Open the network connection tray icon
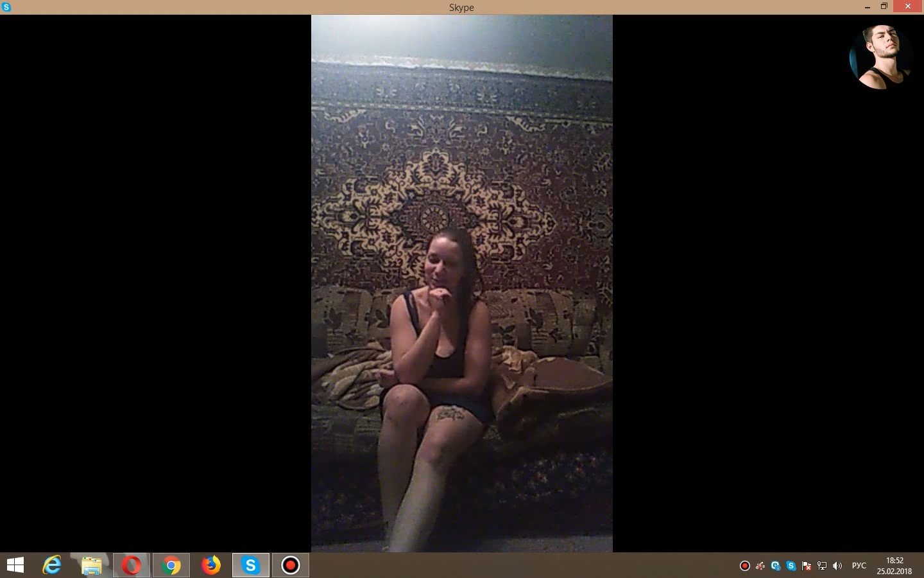 point(822,566)
